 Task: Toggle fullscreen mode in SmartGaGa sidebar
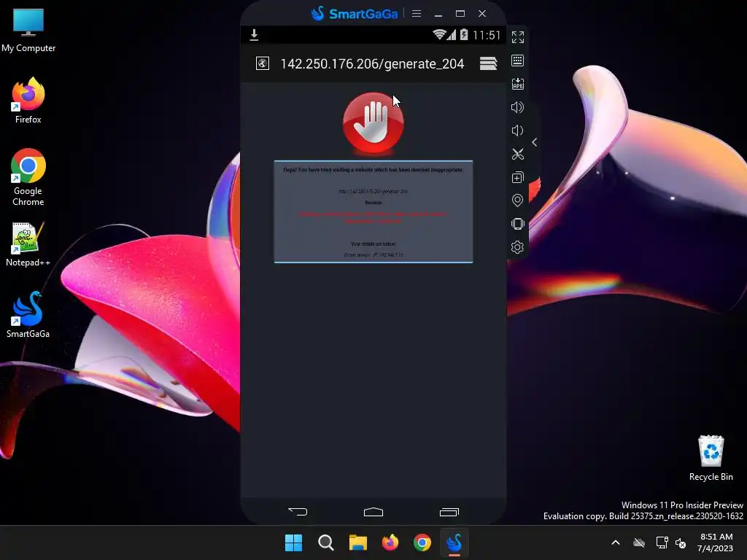[517, 37]
